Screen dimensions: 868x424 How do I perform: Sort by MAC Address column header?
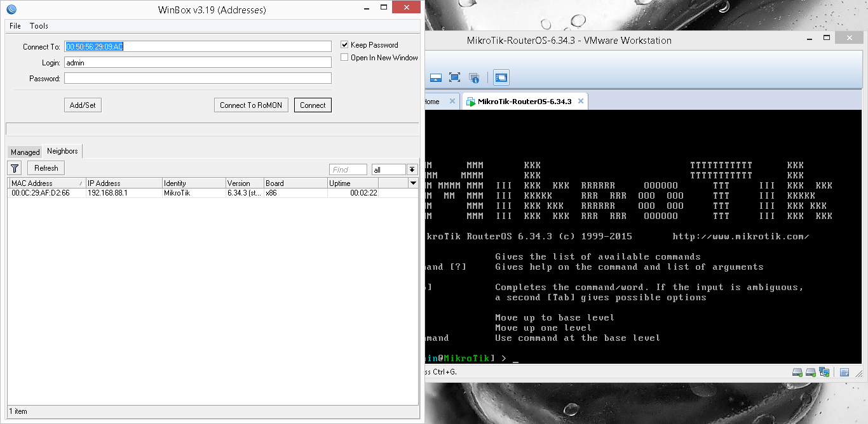coord(48,183)
